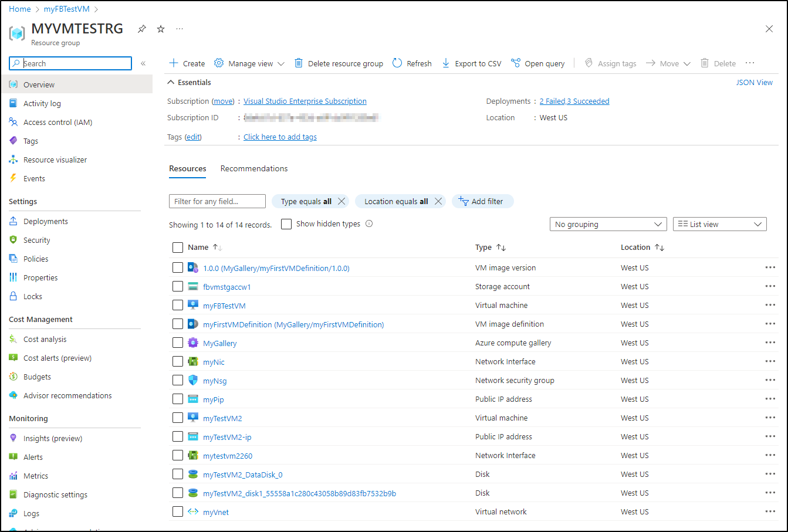Go to myFBTestVM breadcrumb

66,9
